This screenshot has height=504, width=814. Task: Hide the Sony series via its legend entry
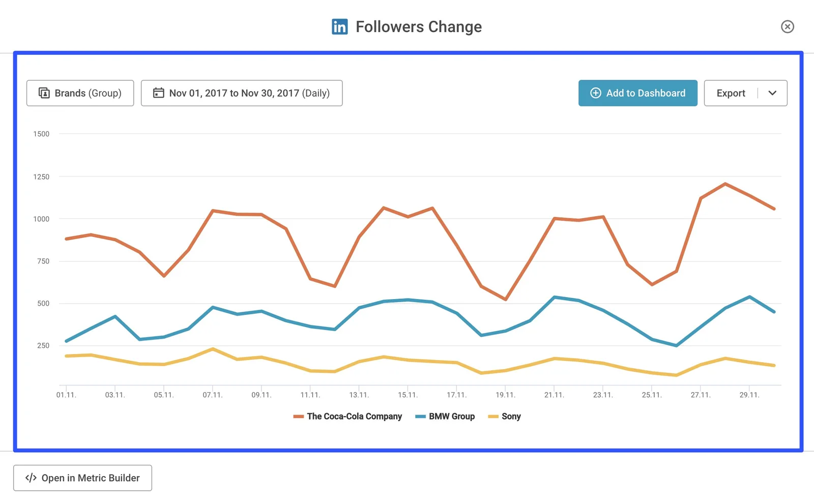point(511,416)
